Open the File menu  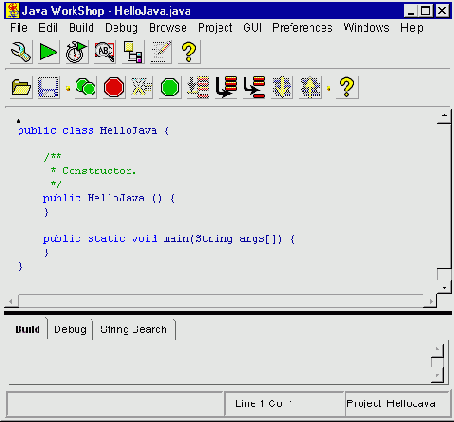point(19,28)
